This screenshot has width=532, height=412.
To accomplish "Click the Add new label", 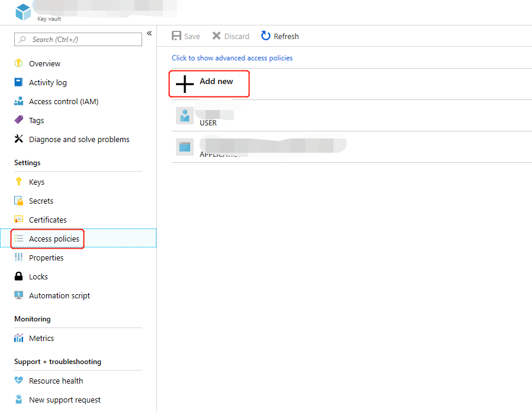I will click(216, 81).
